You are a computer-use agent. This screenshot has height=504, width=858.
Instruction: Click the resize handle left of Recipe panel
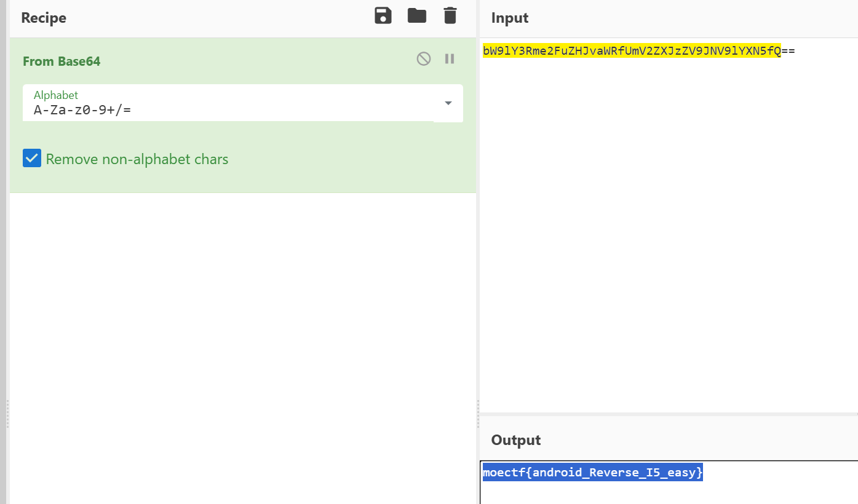pos(7,413)
